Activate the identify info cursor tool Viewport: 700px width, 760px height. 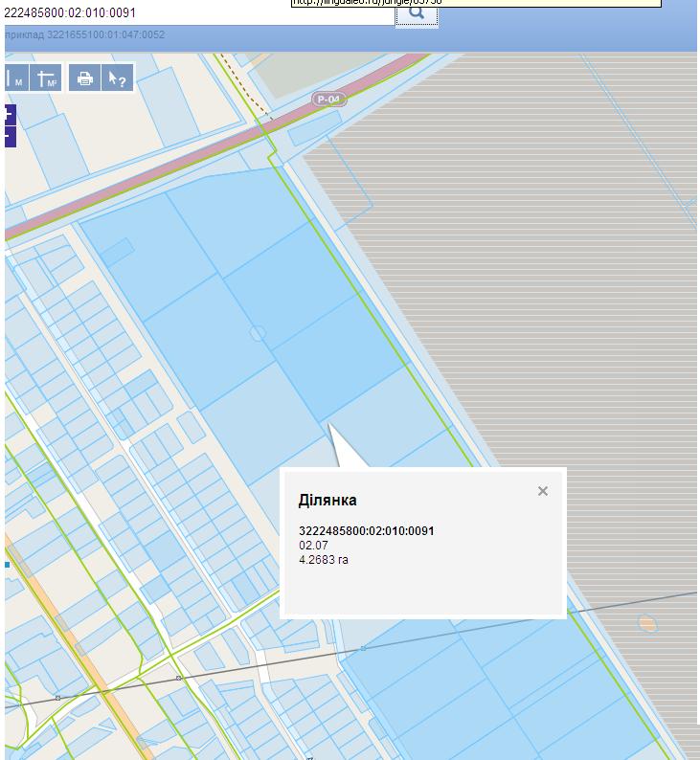coord(117,78)
